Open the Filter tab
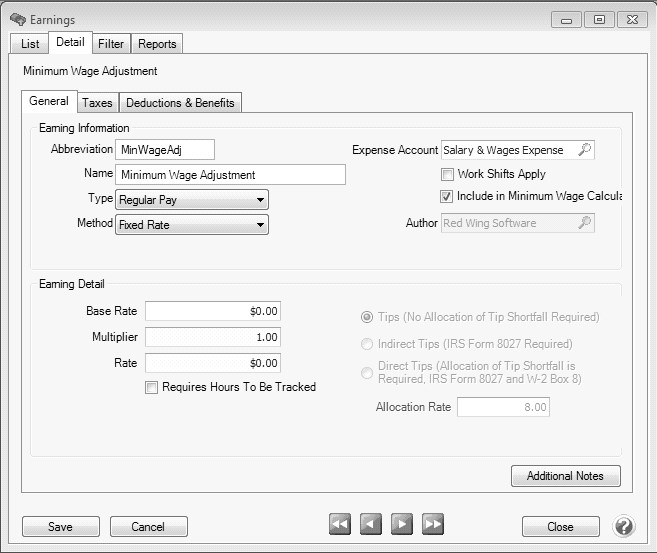Screen dimensions: 657x553 (x=111, y=44)
